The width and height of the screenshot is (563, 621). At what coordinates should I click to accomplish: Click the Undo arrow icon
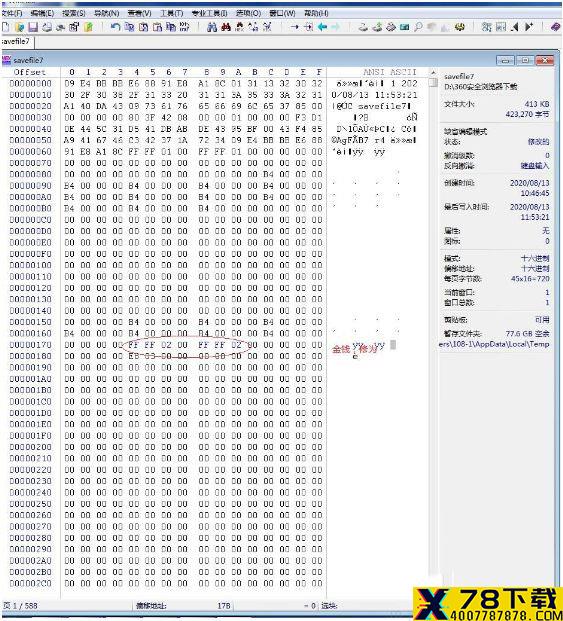point(115,27)
